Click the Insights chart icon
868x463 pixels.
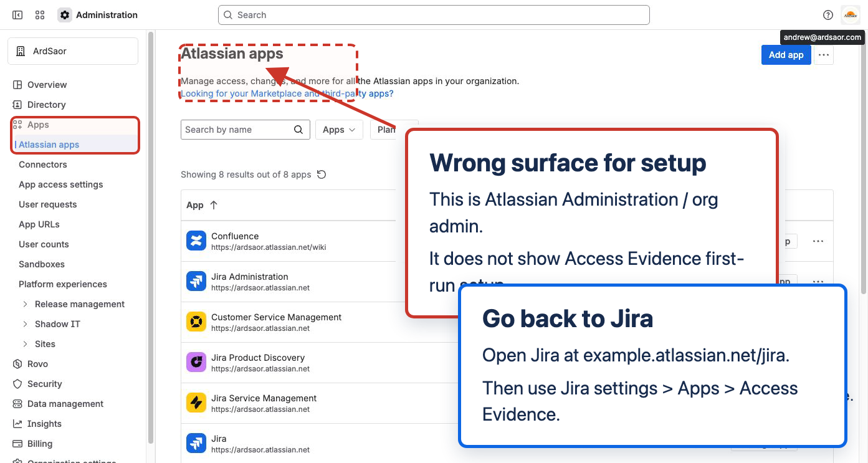pos(17,424)
